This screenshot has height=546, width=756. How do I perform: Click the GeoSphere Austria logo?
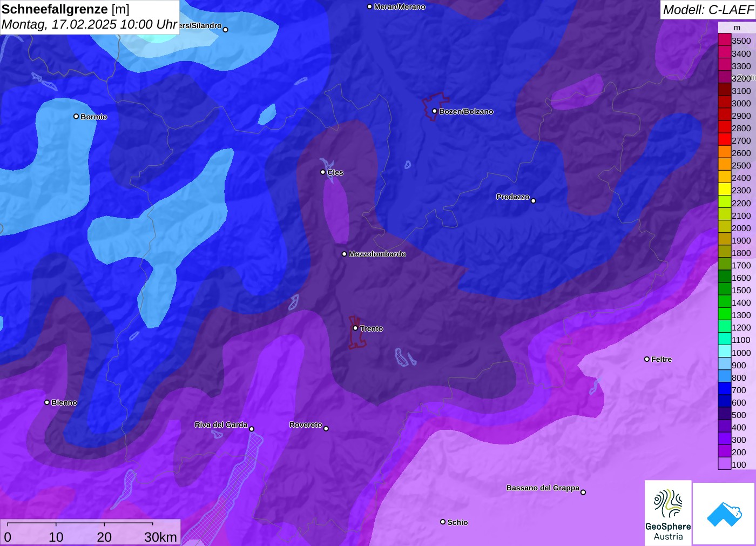(x=668, y=513)
